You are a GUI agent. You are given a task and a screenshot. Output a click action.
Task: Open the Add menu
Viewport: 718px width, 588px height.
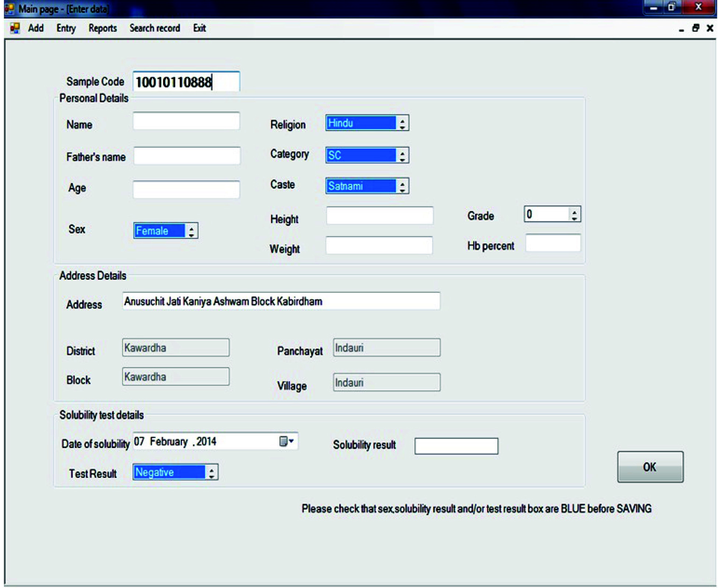click(36, 28)
